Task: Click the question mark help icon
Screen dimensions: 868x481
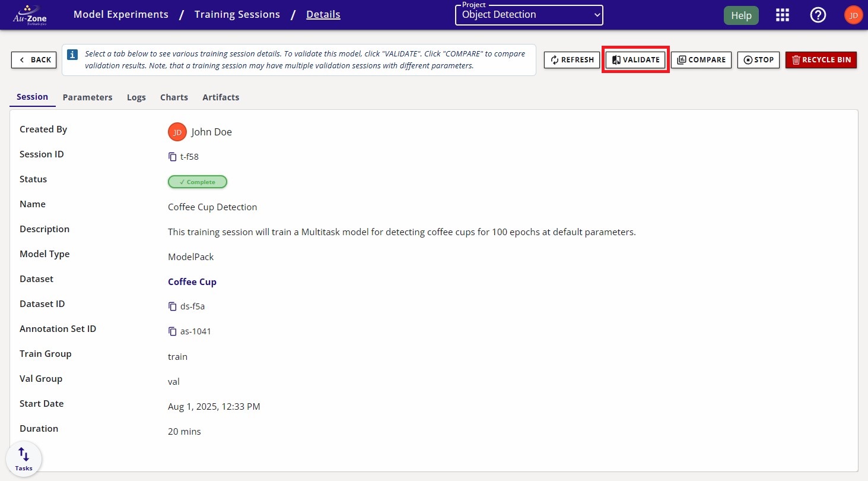Action: [818, 14]
